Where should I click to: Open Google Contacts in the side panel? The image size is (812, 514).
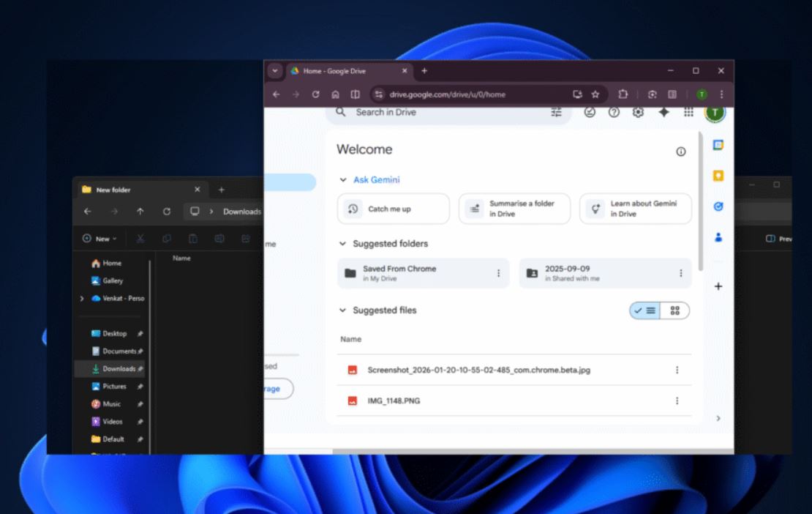point(718,237)
